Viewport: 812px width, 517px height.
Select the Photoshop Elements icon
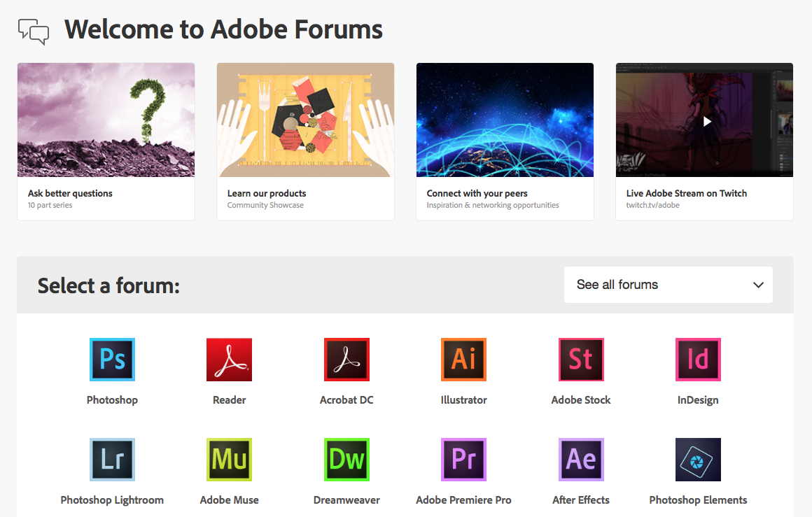[x=698, y=460]
